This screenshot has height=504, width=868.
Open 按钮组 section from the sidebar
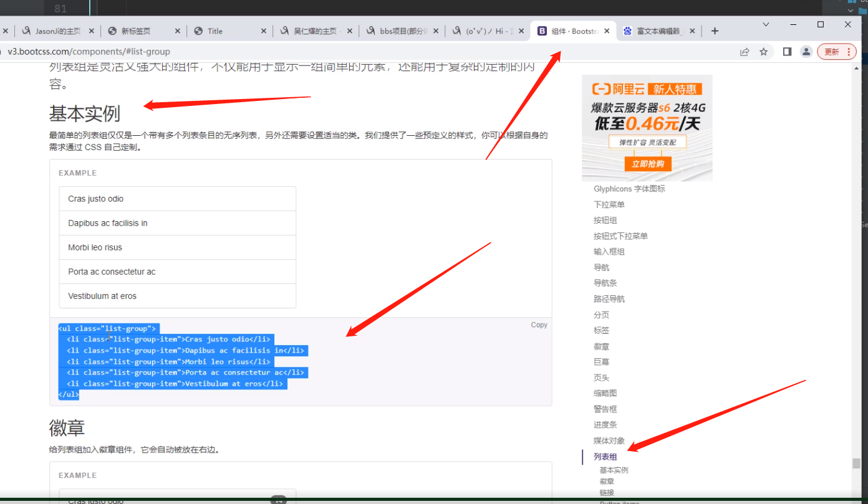click(605, 220)
